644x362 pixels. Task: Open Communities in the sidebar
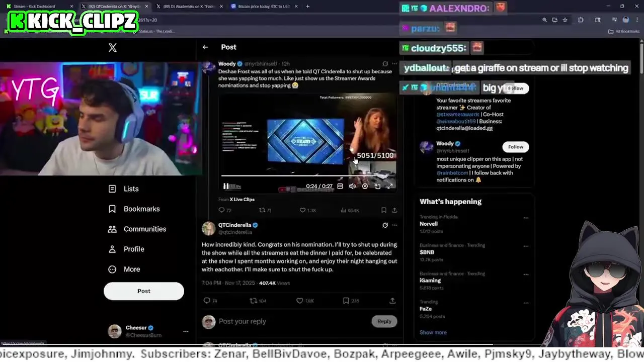click(137, 229)
